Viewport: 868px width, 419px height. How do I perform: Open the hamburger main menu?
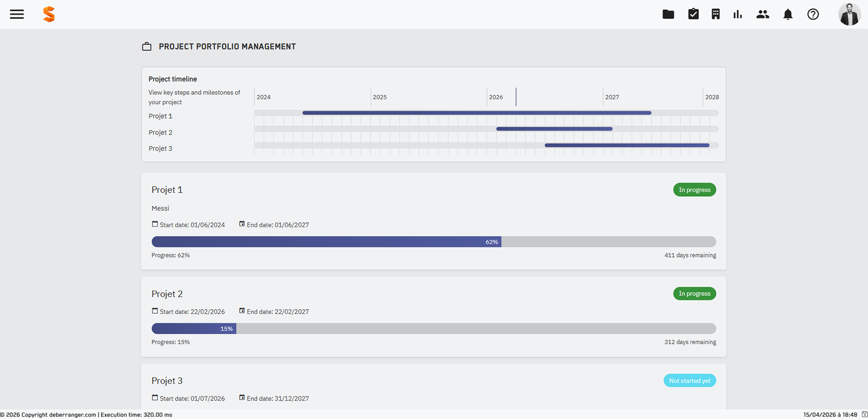pos(17,15)
